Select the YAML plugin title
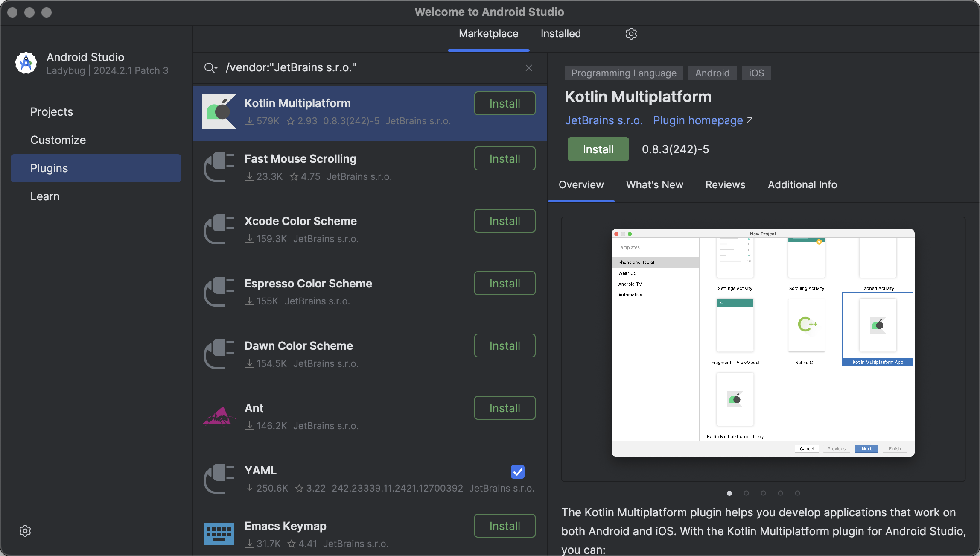The height and width of the screenshot is (556, 980). coord(260,471)
